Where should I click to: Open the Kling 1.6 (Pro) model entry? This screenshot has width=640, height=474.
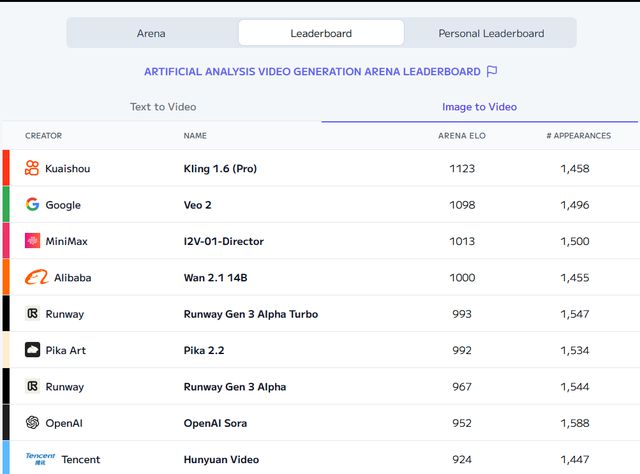(220, 168)
